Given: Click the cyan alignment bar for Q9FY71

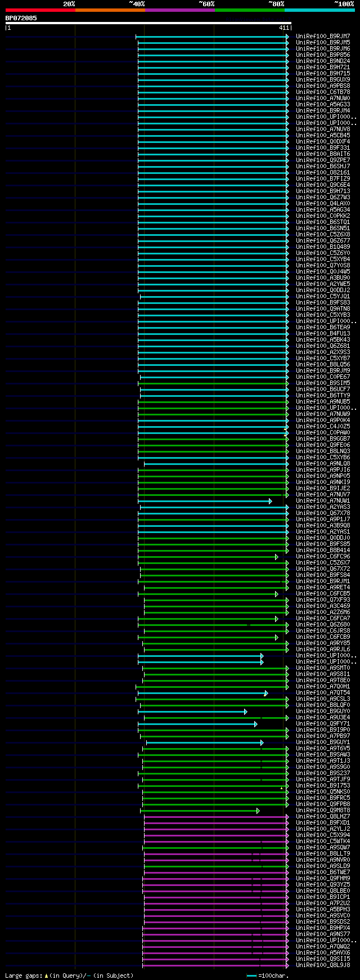Looking at the screenshot, I should [x=197, y=724].
